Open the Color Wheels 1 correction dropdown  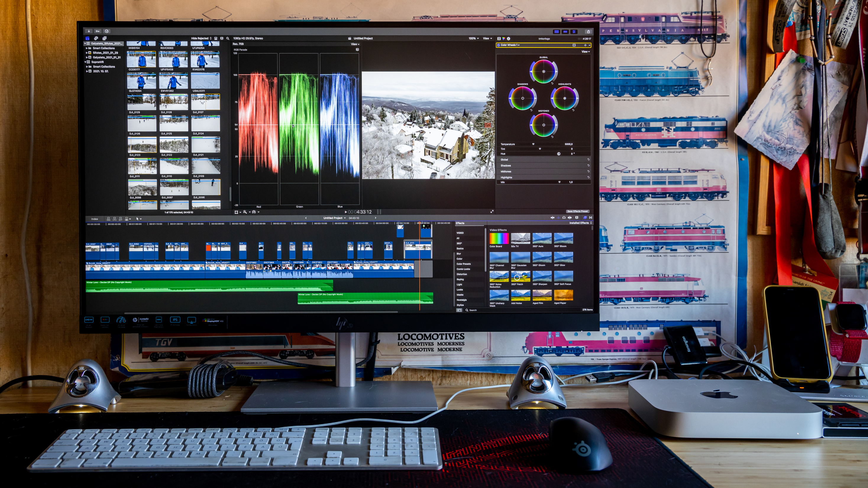point(510,45)
